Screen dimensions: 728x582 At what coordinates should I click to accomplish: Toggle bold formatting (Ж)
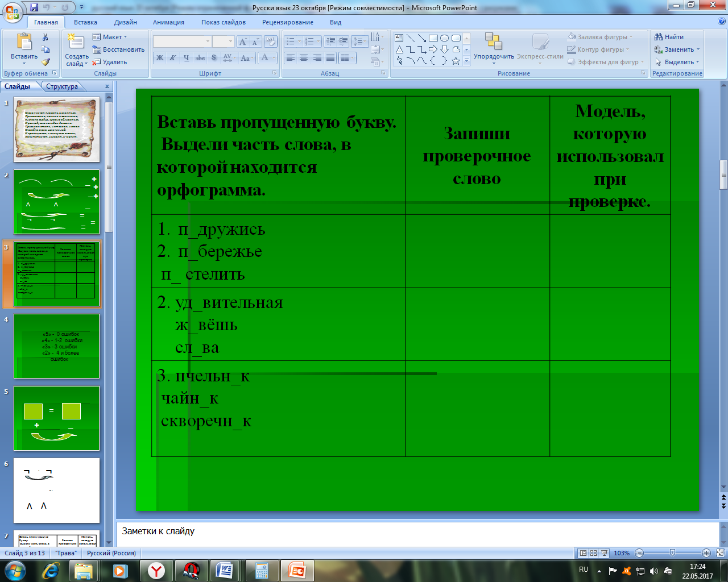[160, 58]
